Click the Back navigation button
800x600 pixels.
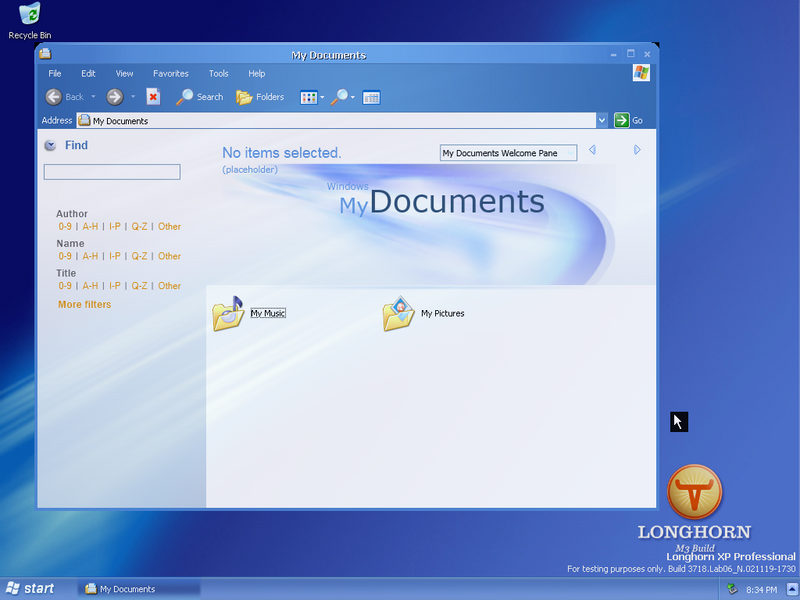64,97
